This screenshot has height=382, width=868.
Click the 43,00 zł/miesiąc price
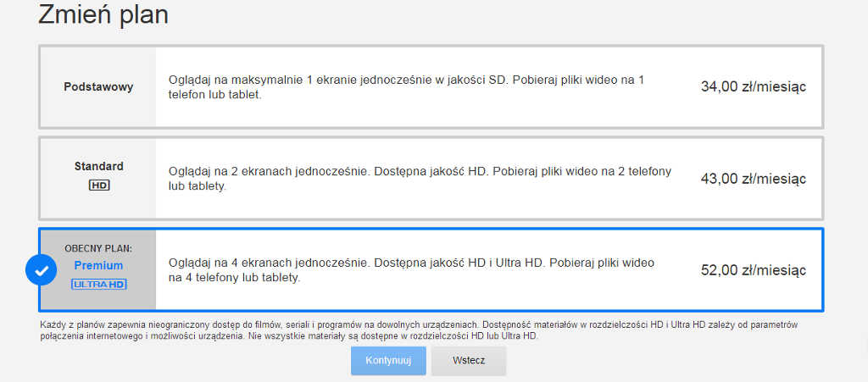tap(753, 179)
